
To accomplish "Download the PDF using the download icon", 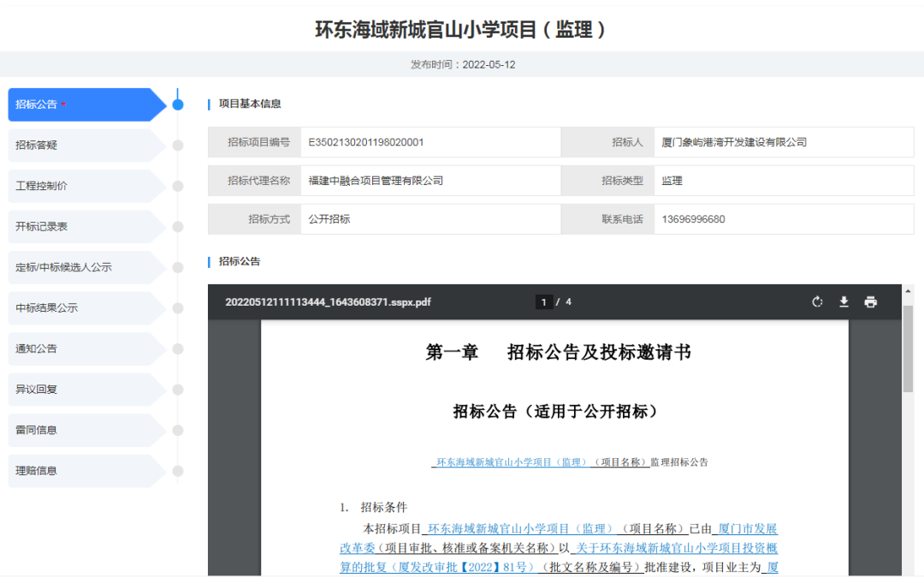I will [x=844, y=301].
